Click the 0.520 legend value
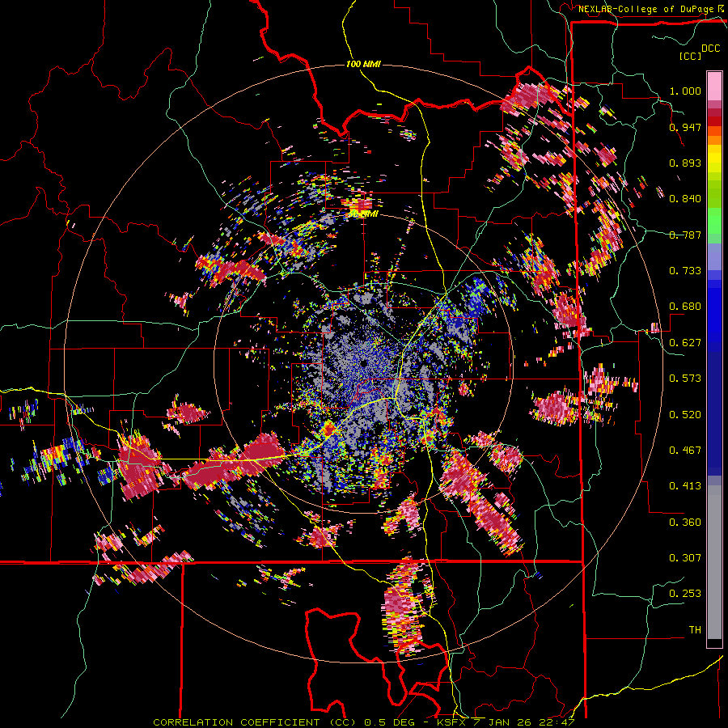Viewport: 728px width, 728px height. (685, 414)
